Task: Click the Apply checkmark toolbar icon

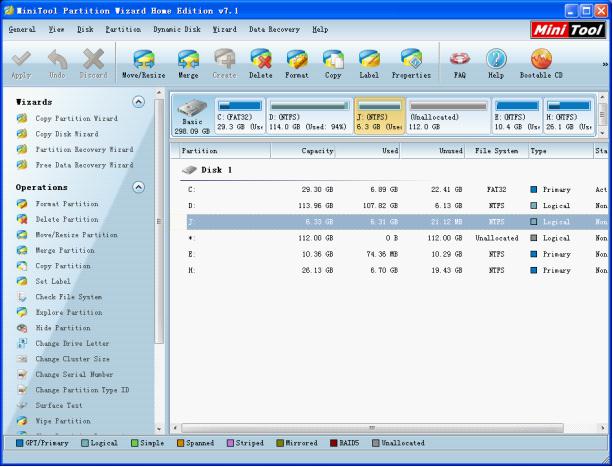Action: (21, 59)
